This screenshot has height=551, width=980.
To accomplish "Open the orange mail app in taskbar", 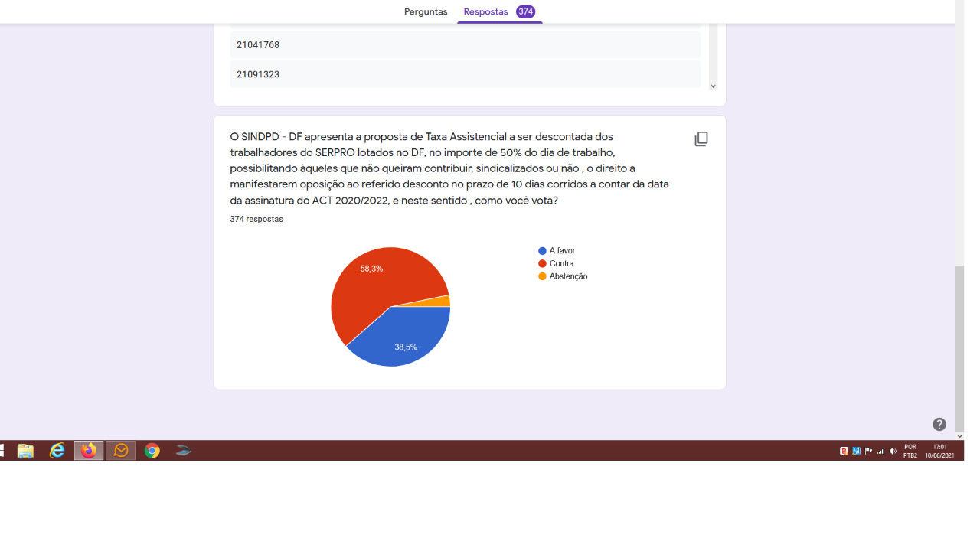I will point(121,451).
